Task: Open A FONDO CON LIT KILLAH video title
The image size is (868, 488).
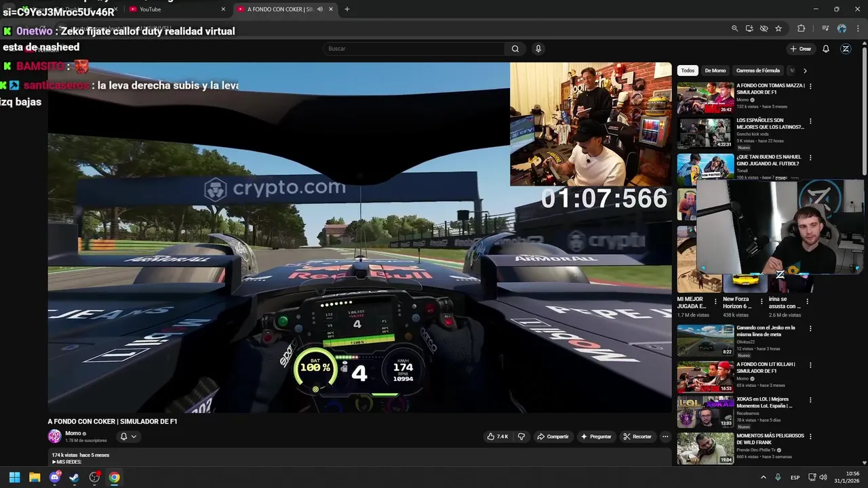Action: pos(766,367)
